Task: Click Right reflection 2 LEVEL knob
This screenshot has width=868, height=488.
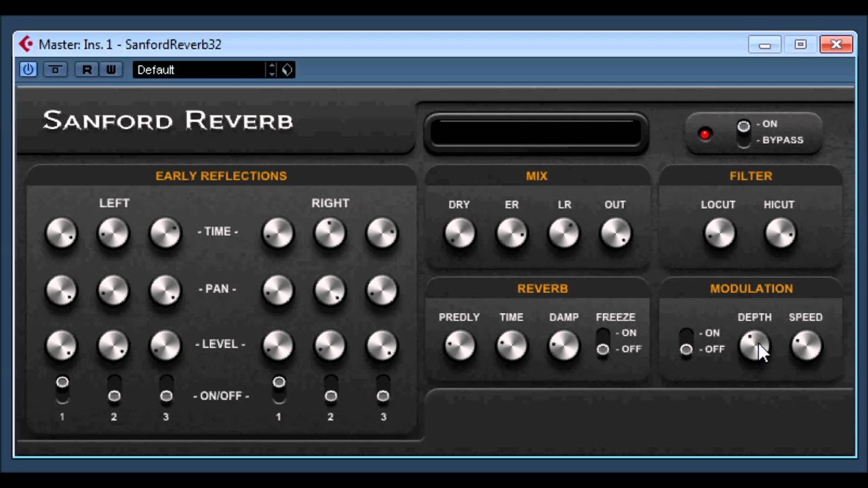Action: pos(330,346)
